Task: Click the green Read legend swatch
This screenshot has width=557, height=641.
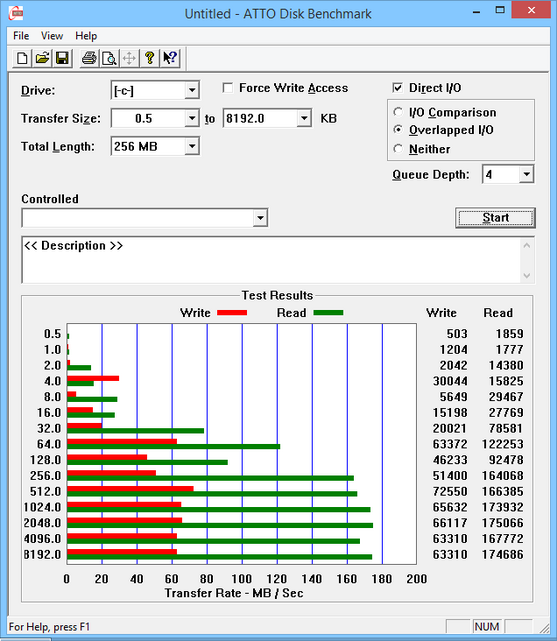Action: click(x=329, y=313)
